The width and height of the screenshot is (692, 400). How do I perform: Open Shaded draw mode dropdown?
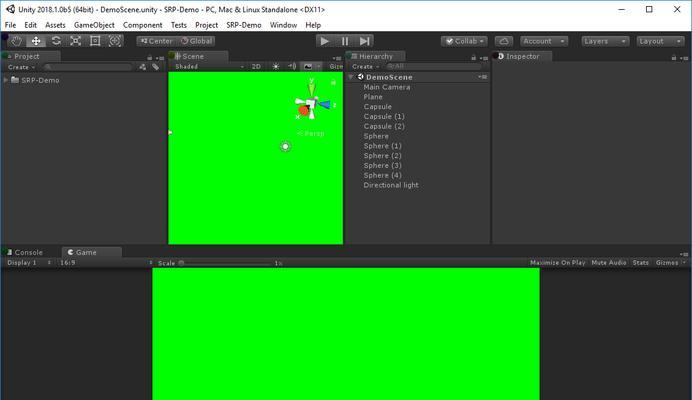pyautogui.click(x=209, y=67)
